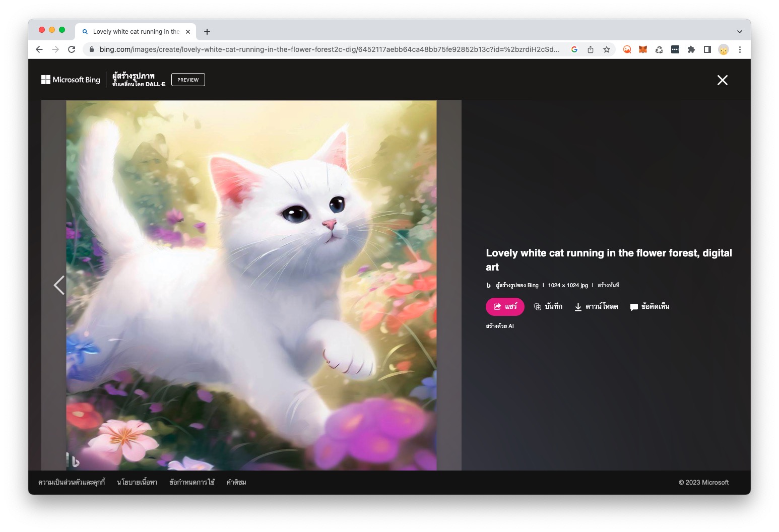Toggle the Chrome side panel
This screenshot has width=779, height=532.
click(707, 49)
